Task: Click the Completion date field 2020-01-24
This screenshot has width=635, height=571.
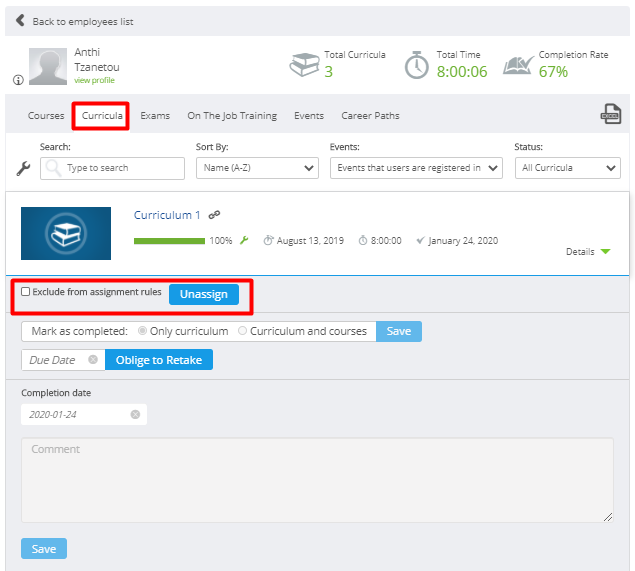Action: click(x=84, y=414)
